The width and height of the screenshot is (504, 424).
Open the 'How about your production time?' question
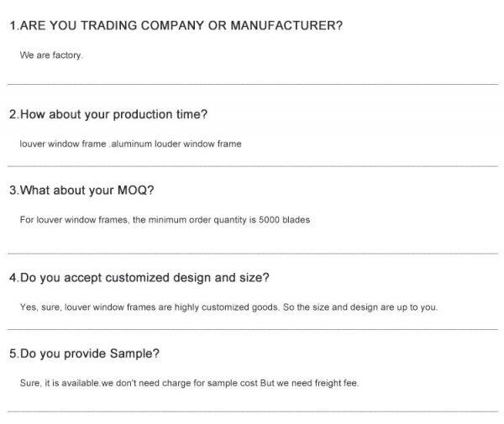[x=108, y=114]
